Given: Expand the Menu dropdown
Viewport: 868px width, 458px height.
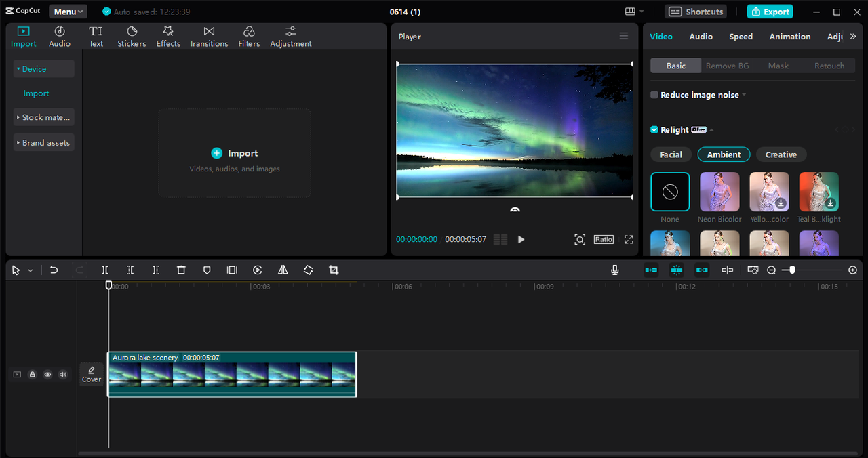Looking at the screenshot, I should coord(67,11).
